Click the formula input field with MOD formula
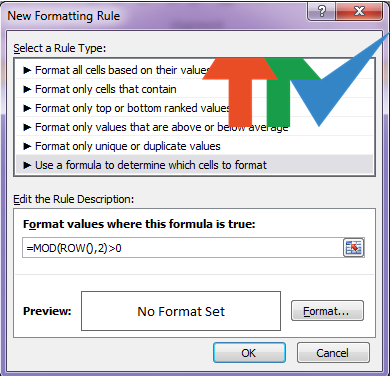390x376 pixels. [x=183, y=248]
